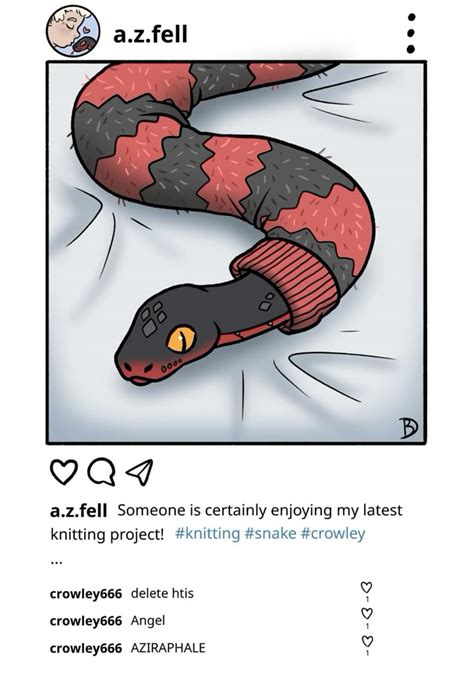Open the #crowley hashtag
Viewport: 474px width, 684px height.
pyautogui.click(x=333, y=534)
